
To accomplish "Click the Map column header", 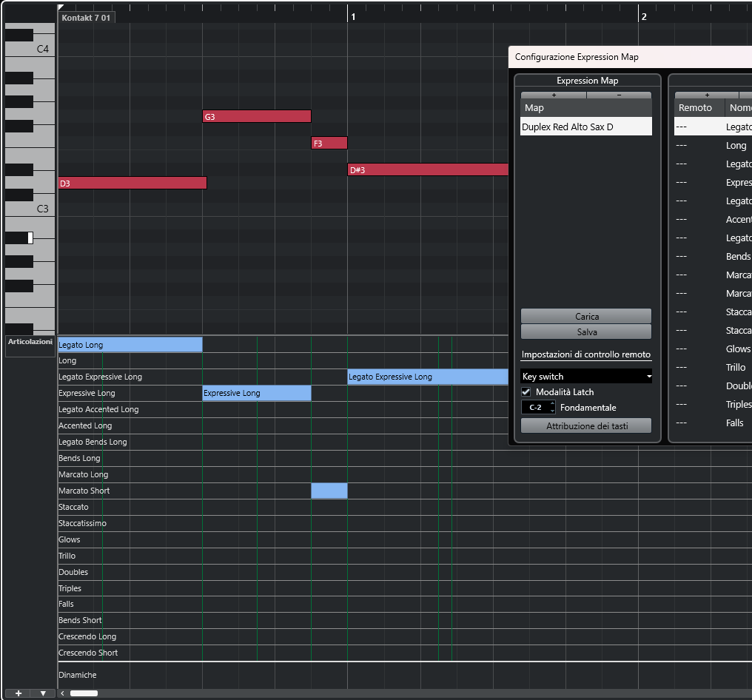I will point(586,108).
